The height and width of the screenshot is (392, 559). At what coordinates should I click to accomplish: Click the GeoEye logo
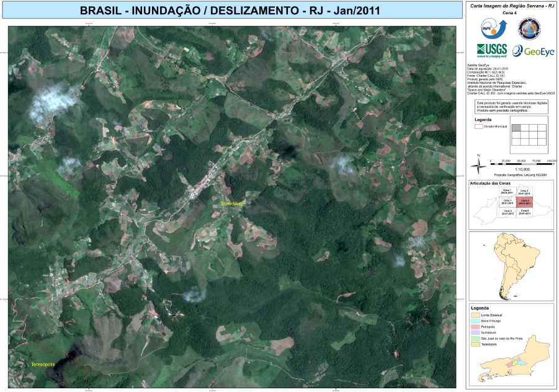(x=534, y=51)
